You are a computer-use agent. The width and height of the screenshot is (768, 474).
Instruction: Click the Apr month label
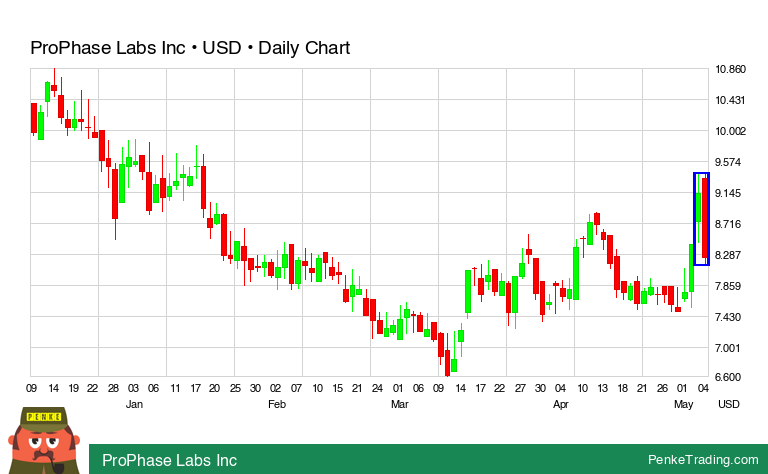click(561, 404)
